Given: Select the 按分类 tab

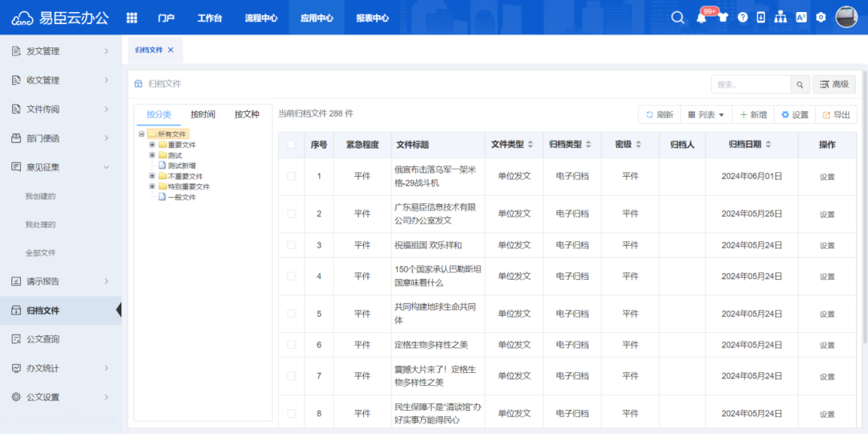Looking at the screenshot, I should 159,115.
